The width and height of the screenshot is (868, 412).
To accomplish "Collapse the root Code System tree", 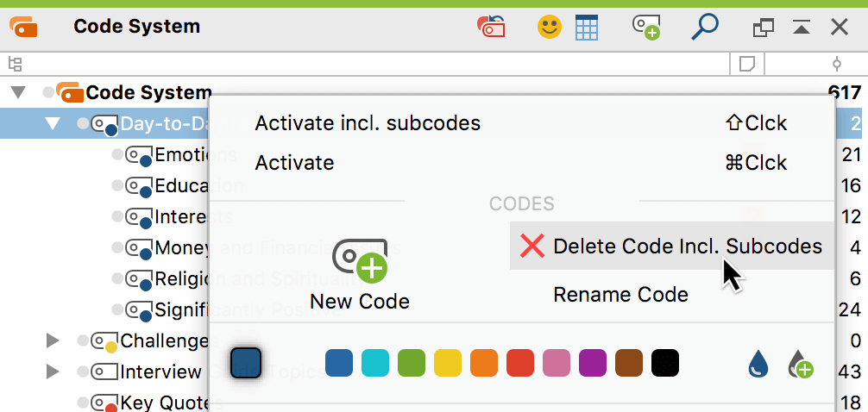I will (x=19, y=92).
